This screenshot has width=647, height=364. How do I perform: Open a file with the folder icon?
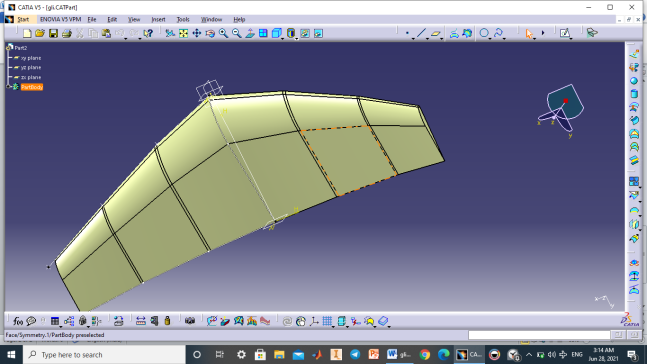(40, 33)
